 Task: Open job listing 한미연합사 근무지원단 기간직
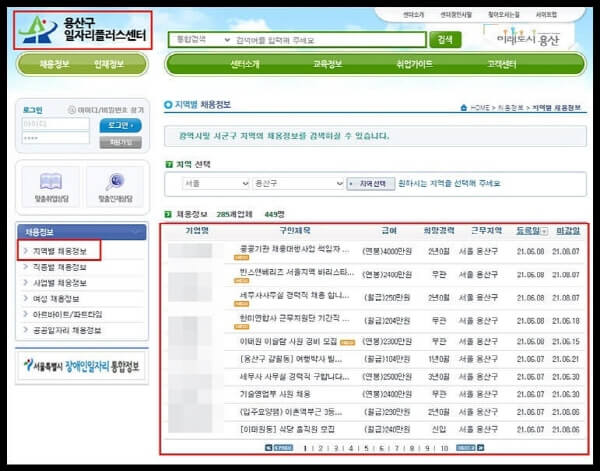tap(294, 318)
